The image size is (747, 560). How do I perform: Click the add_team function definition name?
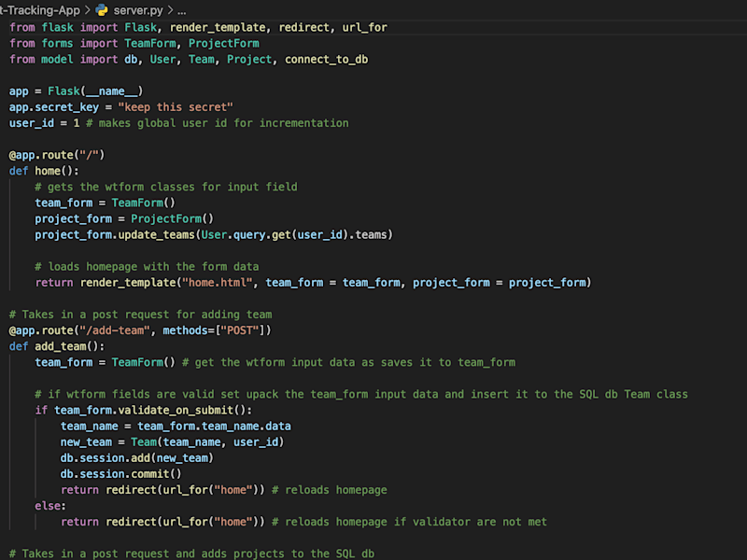pyautogui.click(x=60, y=346)
